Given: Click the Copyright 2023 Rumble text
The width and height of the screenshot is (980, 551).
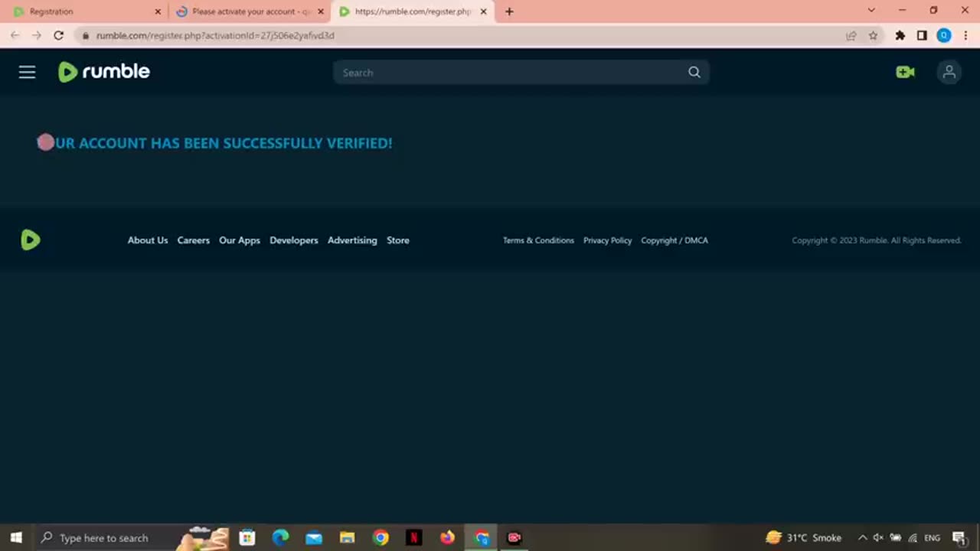Looking at the screenshot, I should 877,240.
